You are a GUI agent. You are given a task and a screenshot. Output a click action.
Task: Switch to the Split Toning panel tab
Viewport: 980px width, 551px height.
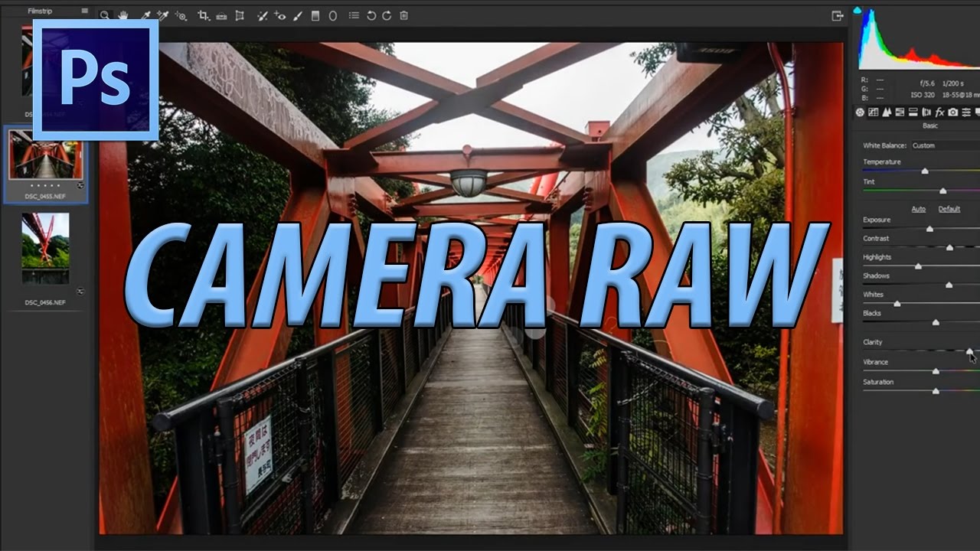click(913, 112)
